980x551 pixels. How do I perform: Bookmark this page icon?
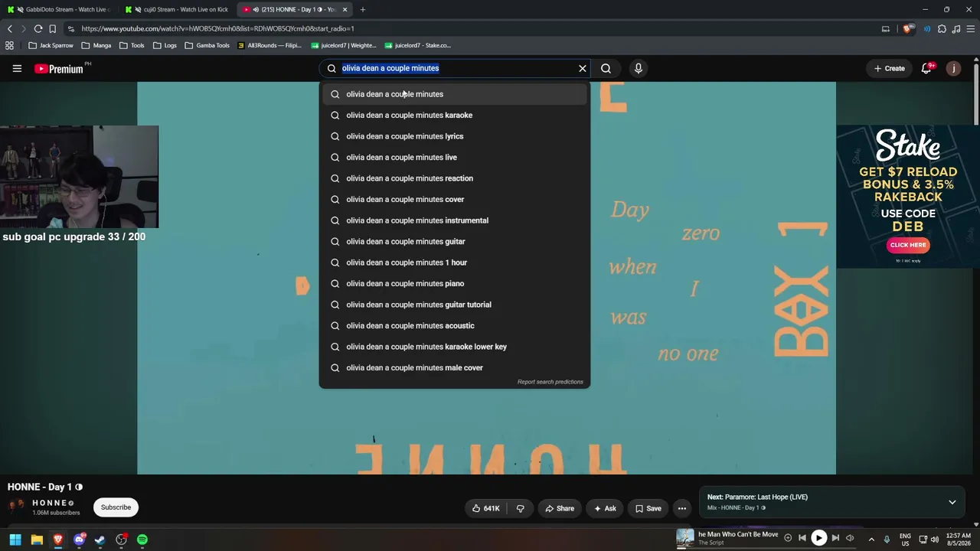coord(52,28)
